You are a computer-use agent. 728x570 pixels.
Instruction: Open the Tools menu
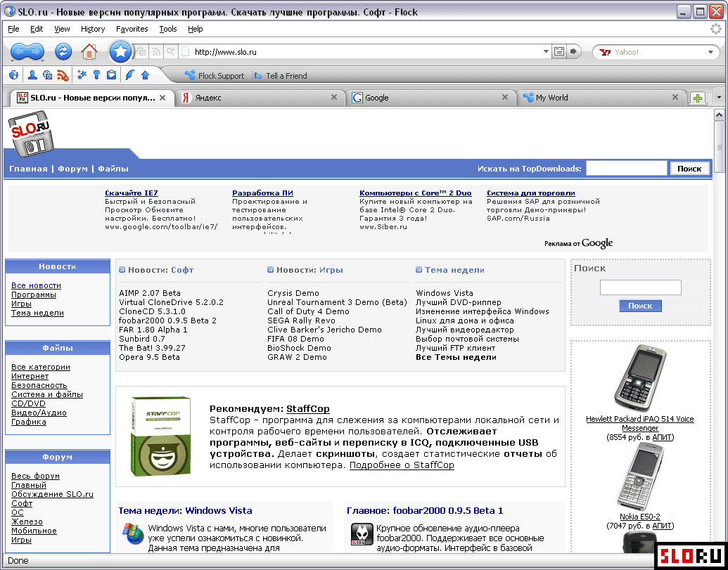(168, 29)
